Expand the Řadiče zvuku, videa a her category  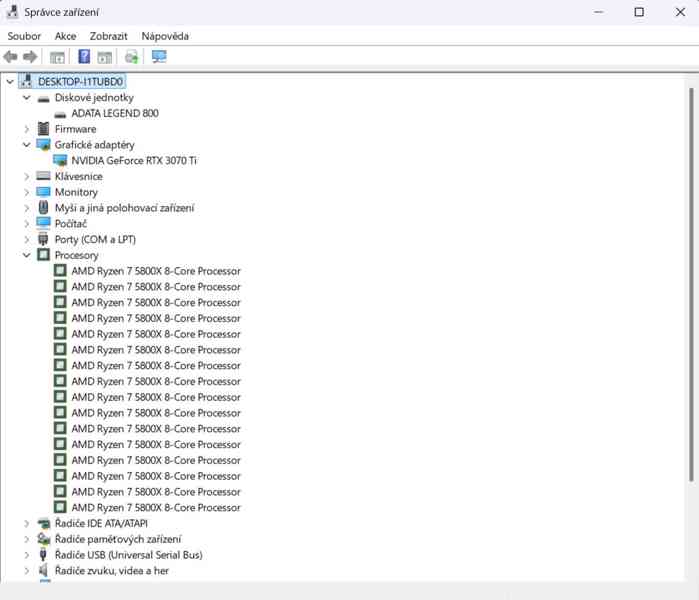tap(27, 571)
